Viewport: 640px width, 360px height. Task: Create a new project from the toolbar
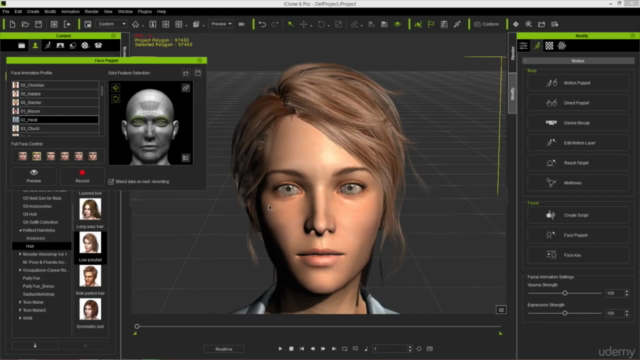point(12,24)
